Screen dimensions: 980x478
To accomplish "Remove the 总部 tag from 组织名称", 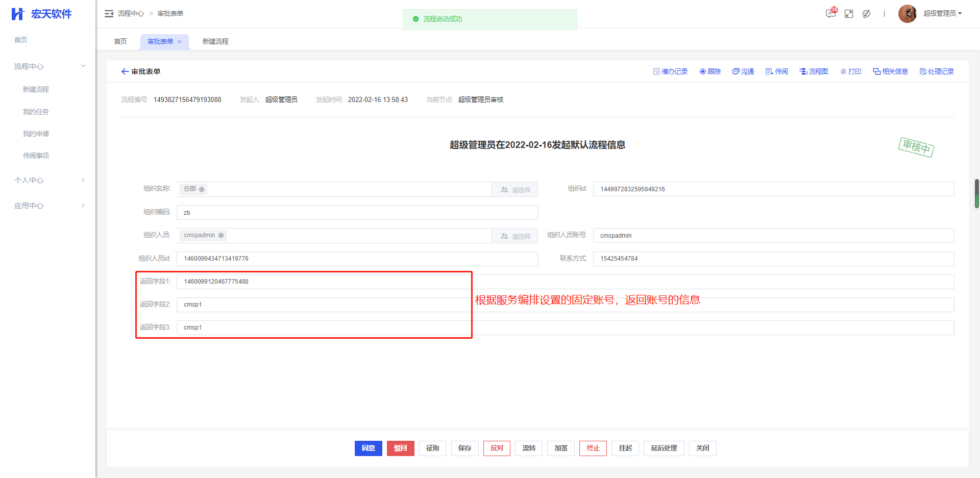I will [202, 189].
